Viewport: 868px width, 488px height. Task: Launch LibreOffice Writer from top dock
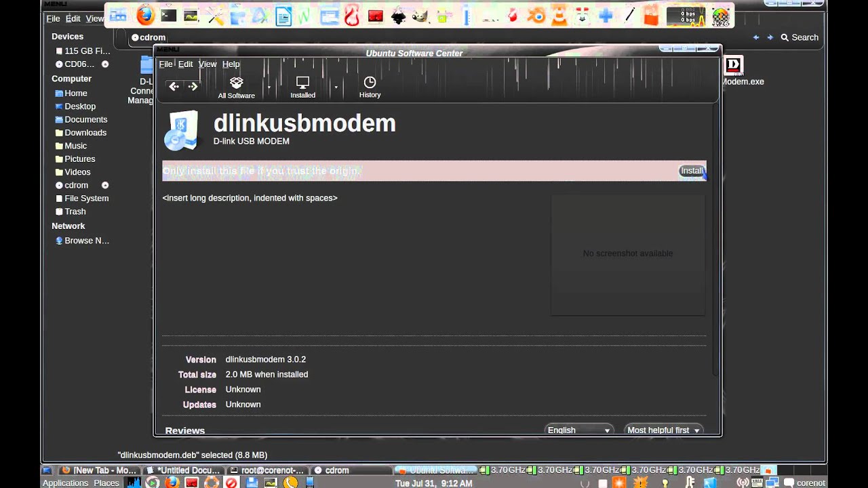click(x=283, y=15)
